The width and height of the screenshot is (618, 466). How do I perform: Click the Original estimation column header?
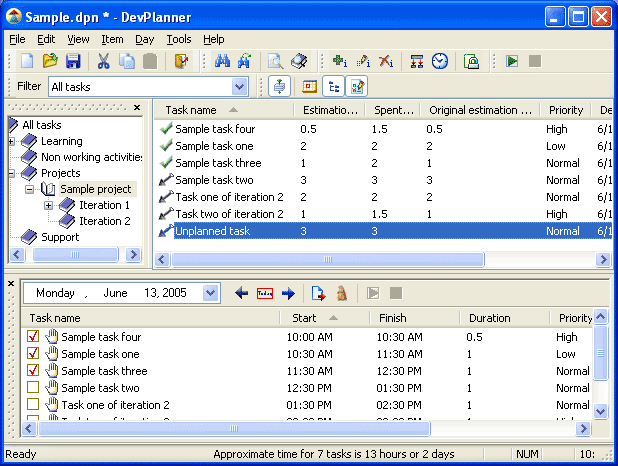tap(480, 110)
